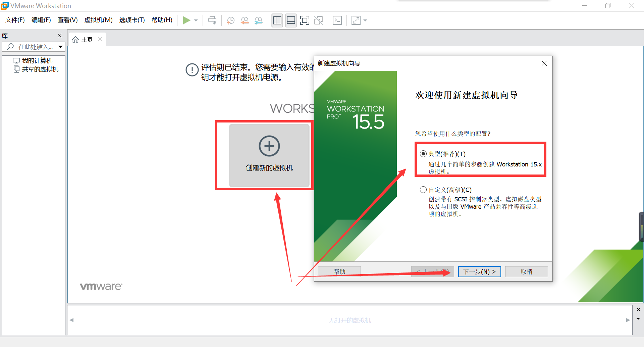
Task: Open the 编辑(E) menu
Action: click(x=41, y=20)
